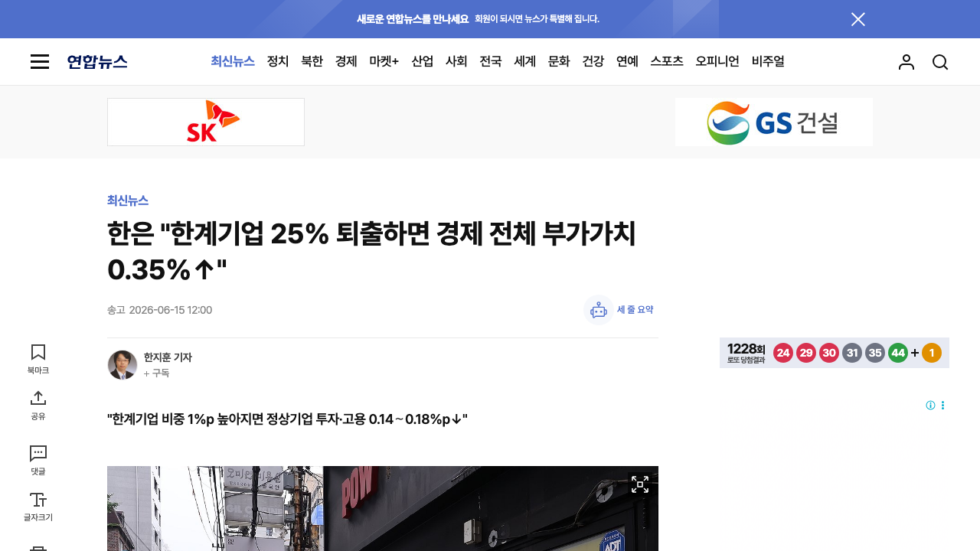Open the 연예 section

pyautogui.click(x=627, y=62)
